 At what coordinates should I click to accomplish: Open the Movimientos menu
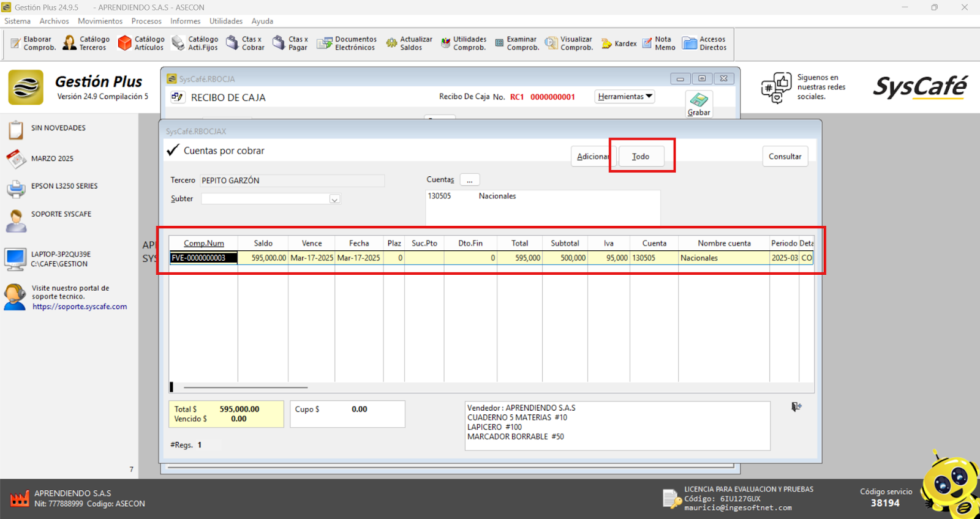coord(100,21)
